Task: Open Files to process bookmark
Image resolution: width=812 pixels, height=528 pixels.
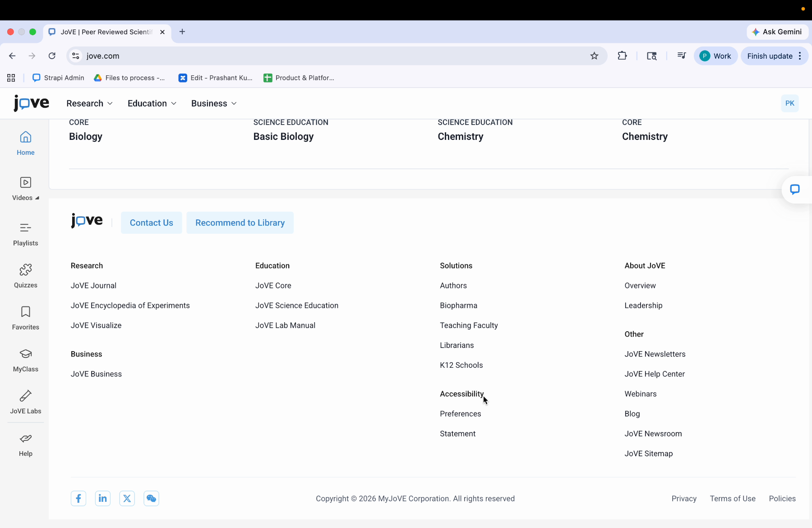Action: click(x=129, y=78)
